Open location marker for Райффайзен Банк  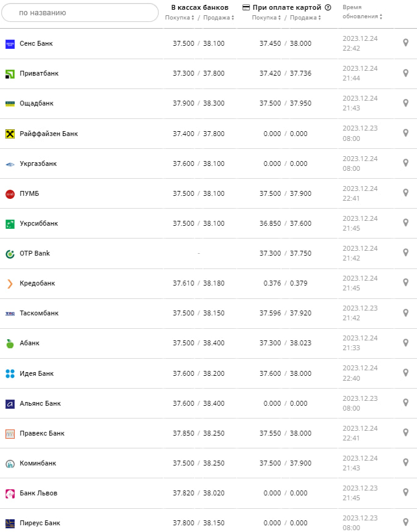[x=405, y=133]
